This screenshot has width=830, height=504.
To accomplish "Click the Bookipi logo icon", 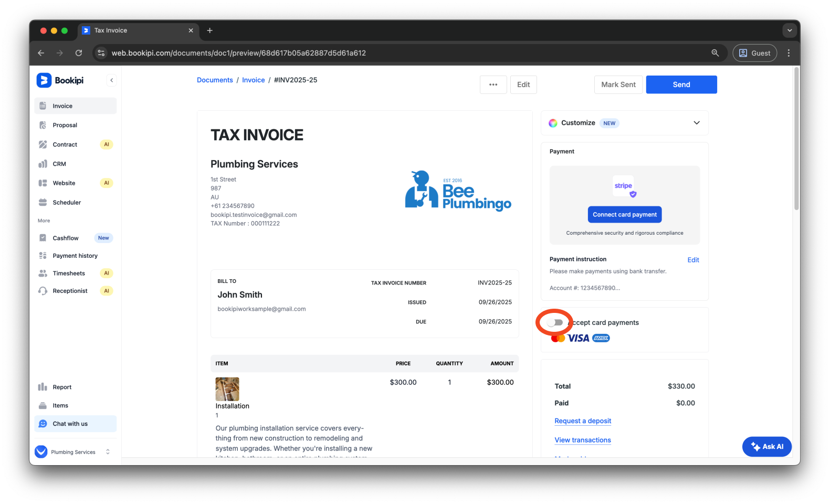I will [x=44, y=80].
